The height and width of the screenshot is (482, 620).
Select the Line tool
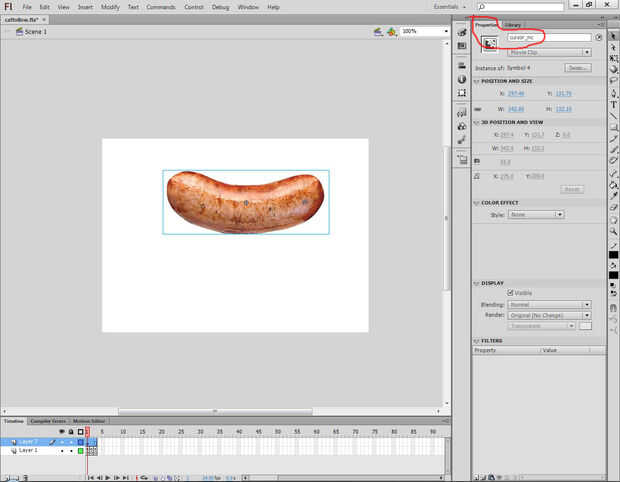[x=613, y=116]
